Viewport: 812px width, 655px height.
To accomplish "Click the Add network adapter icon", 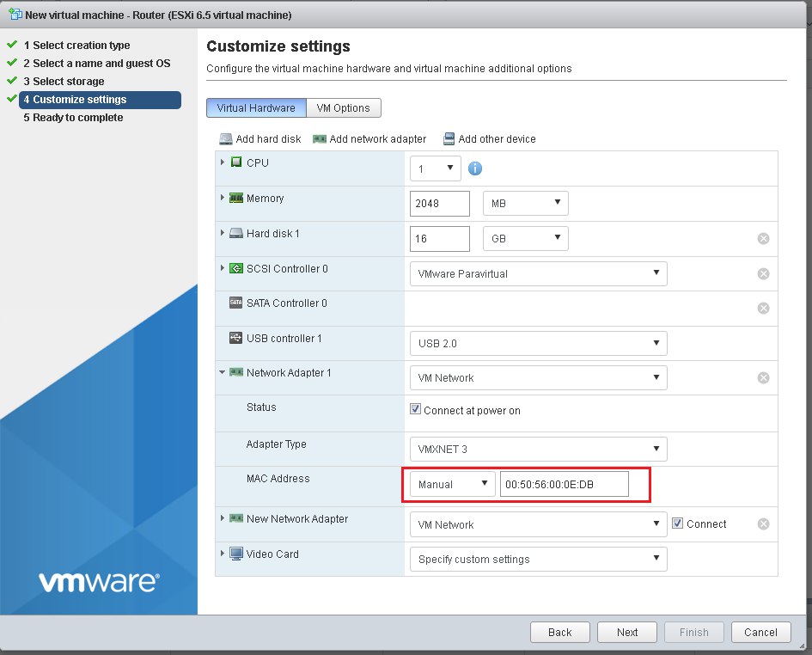I will (320, 139).
